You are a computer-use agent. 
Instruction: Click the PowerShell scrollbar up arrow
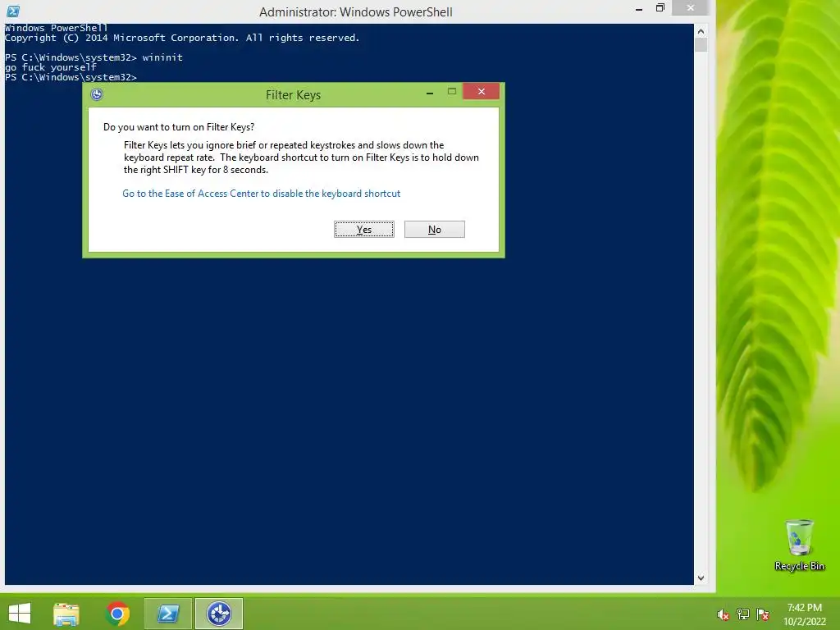click(701, 31)
